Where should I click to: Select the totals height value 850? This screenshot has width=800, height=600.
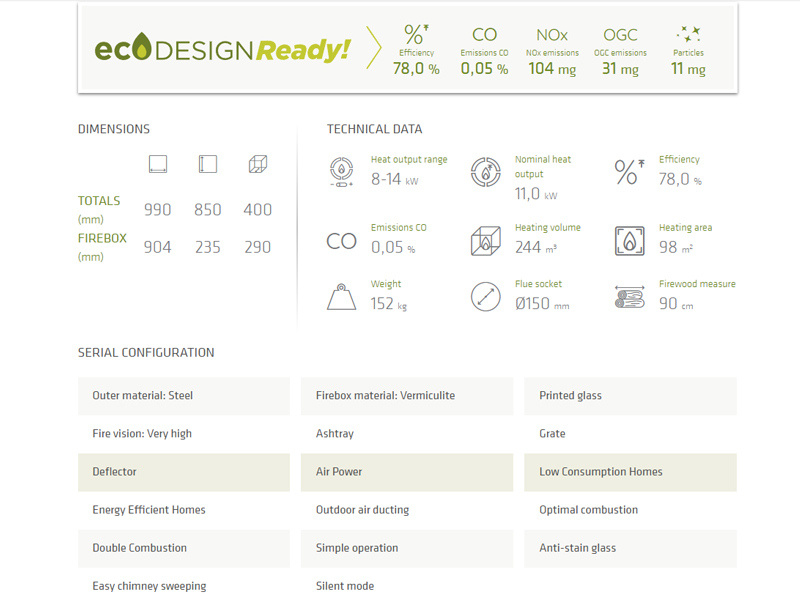208,210
